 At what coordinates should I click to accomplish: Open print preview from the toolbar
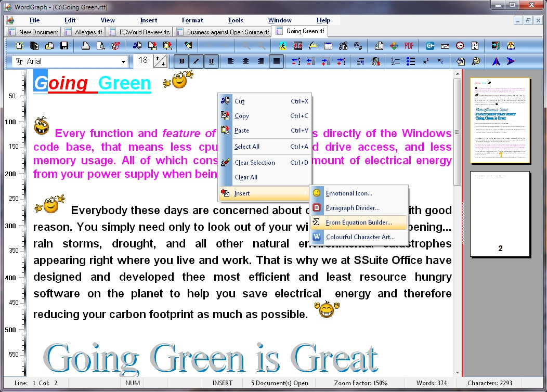coord(100,46)
